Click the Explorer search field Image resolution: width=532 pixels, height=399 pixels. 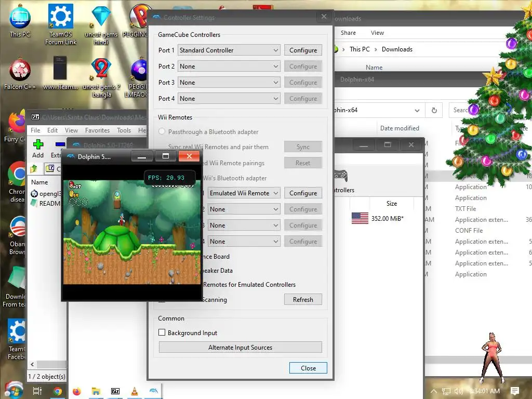[460, 110]
